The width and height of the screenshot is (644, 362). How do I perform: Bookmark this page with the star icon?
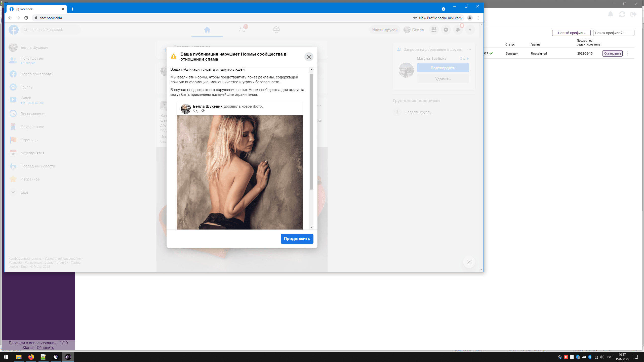coord(415,18)
